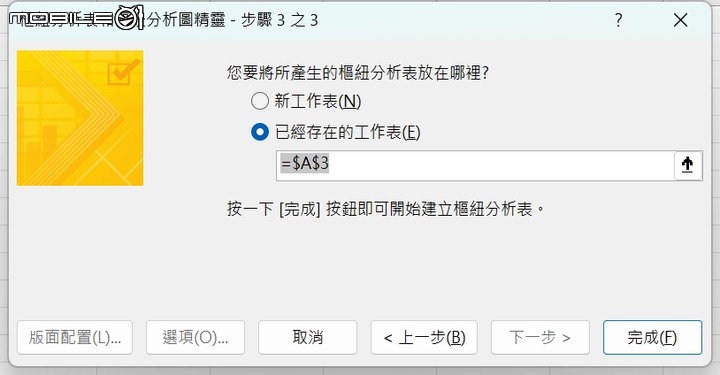Screen dimensions: 720x375
Task: Click the question text 您要將所產生的樞紐分析表放在哪裡?
Action: [358, 73]
